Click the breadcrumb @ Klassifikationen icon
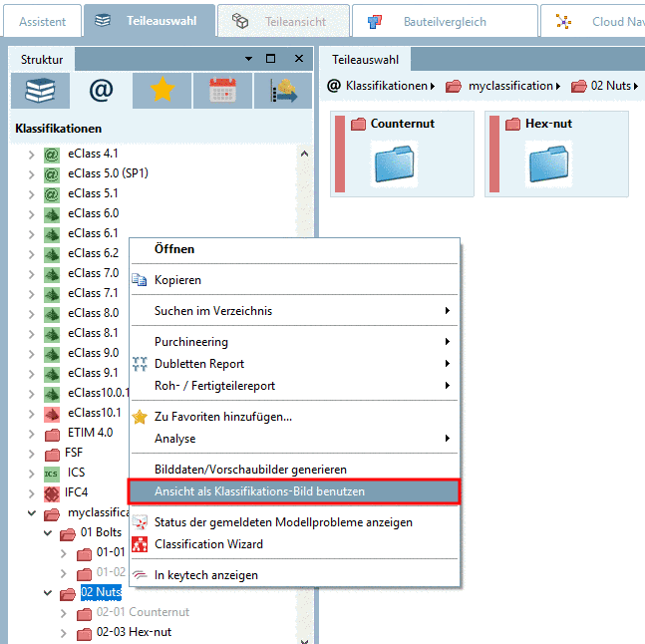645x644 pixels. coord(334,86)
